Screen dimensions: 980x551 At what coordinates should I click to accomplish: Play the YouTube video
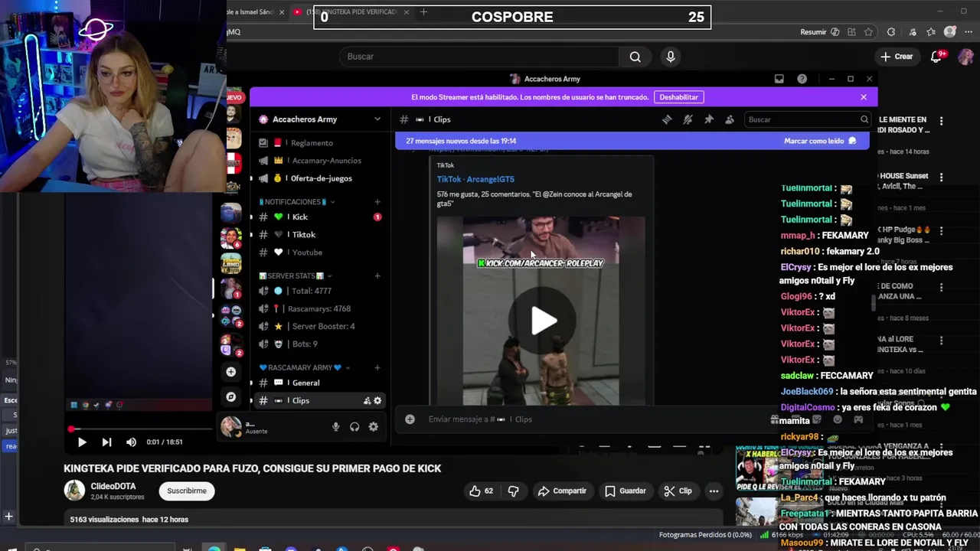(x=82, y=442)
